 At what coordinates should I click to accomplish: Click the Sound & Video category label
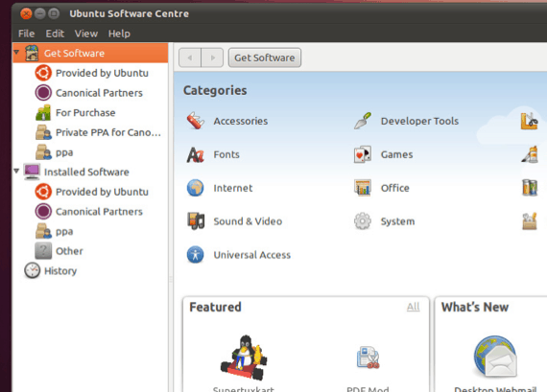248,221
